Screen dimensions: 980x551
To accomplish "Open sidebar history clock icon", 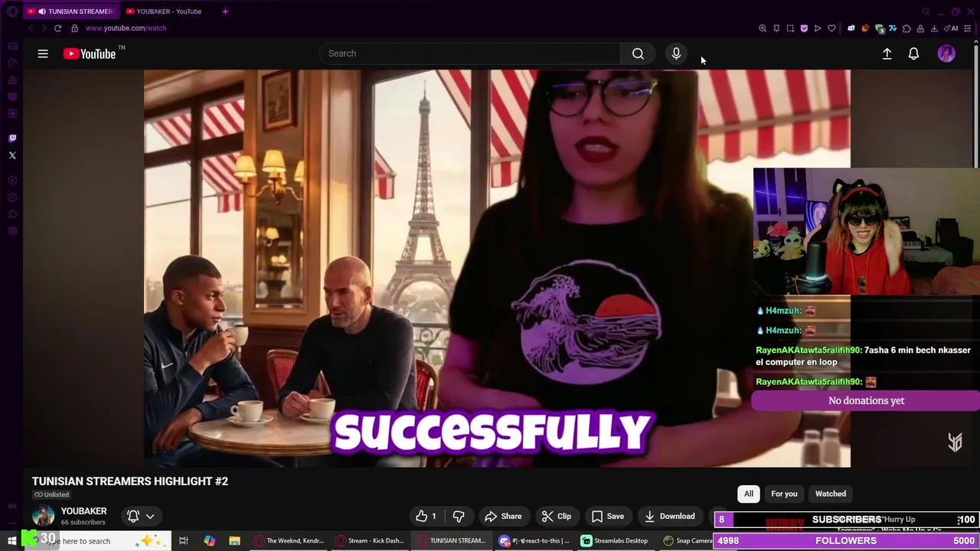I will (11, 197).
